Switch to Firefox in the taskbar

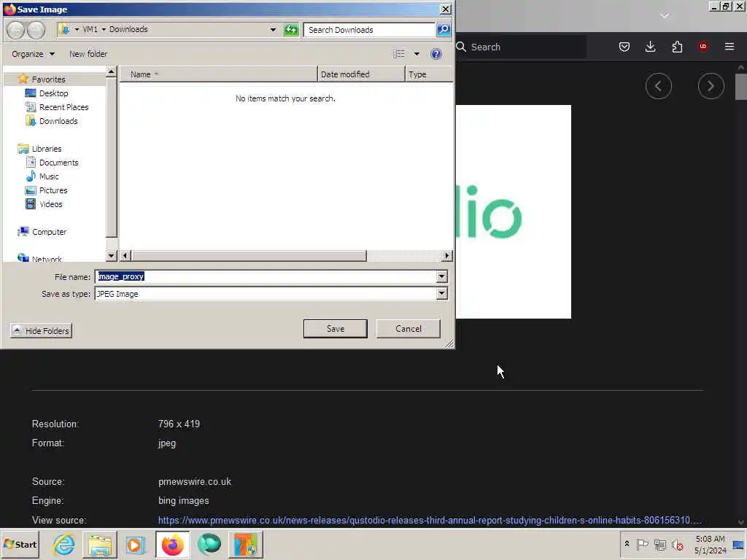tap(172, 544)
